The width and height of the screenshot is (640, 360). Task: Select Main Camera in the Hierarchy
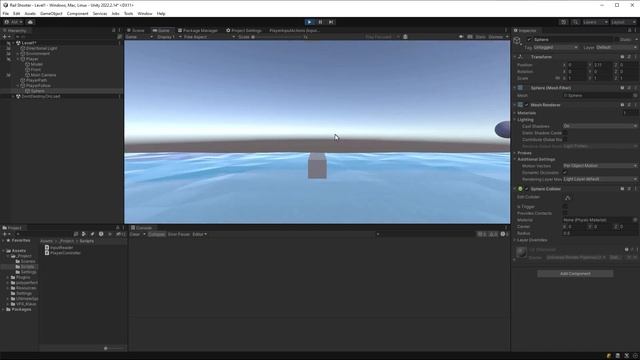pyautogui.click(x=43, y=75)
